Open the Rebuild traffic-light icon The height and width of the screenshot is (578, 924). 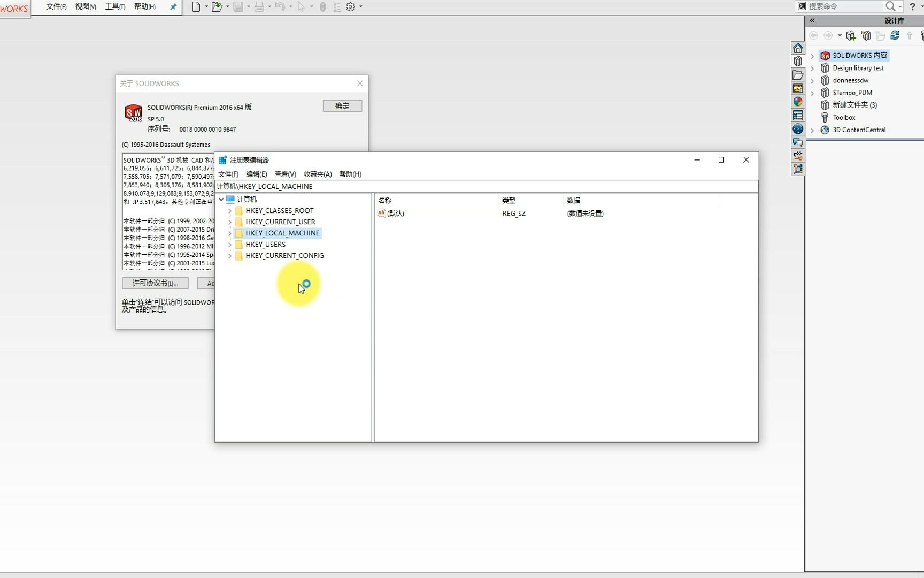click(x=322, y=7)
